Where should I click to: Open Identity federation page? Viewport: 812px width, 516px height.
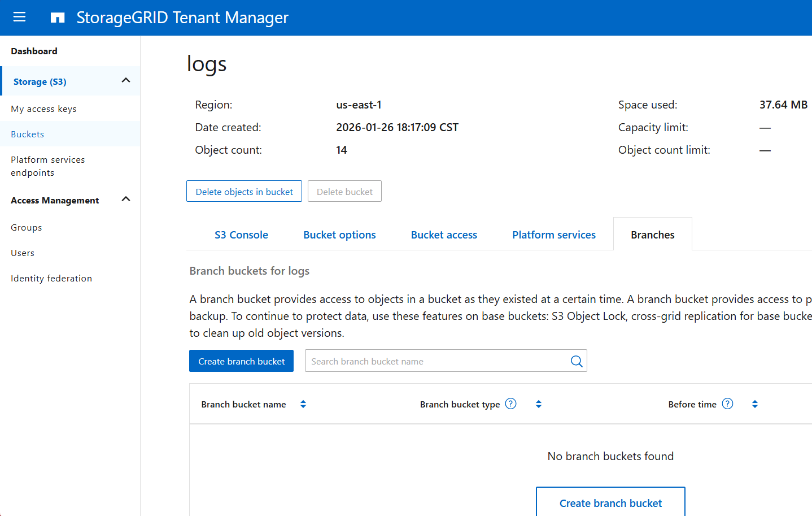point(51,279)
